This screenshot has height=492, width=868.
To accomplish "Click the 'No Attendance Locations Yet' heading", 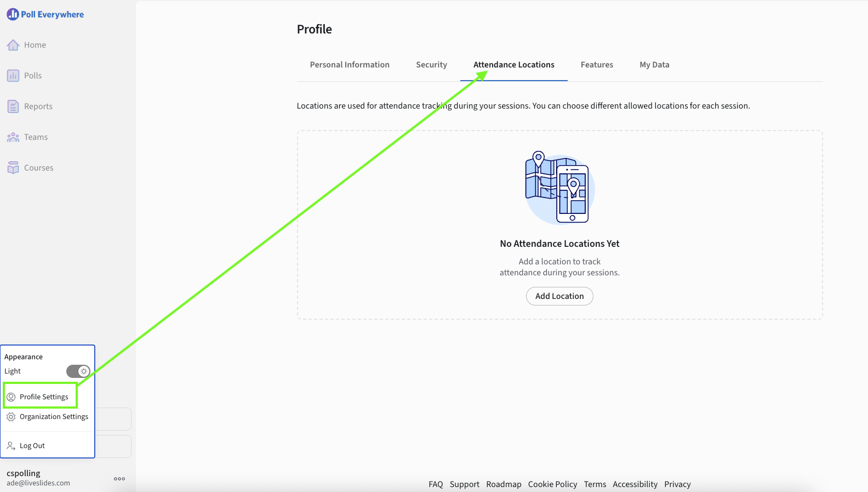I will 559,244.
